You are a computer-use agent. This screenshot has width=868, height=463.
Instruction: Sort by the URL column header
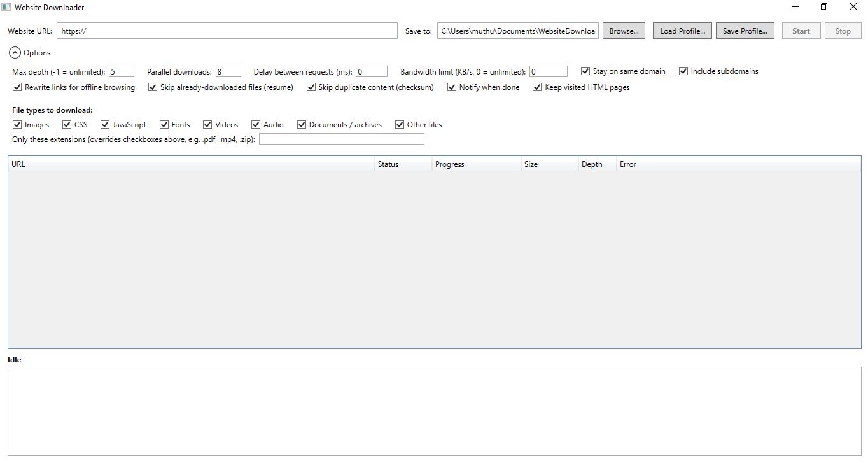[x=192, y=164]
